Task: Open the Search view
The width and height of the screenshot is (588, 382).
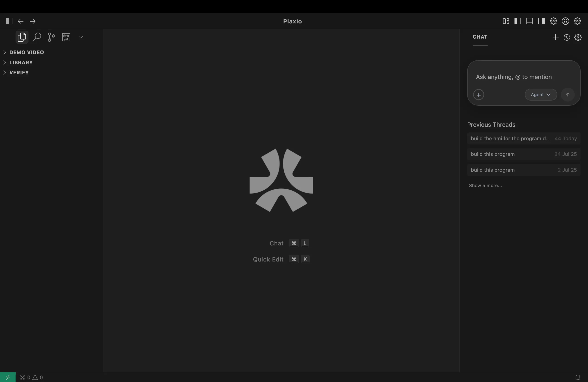Action: (37, 37)
